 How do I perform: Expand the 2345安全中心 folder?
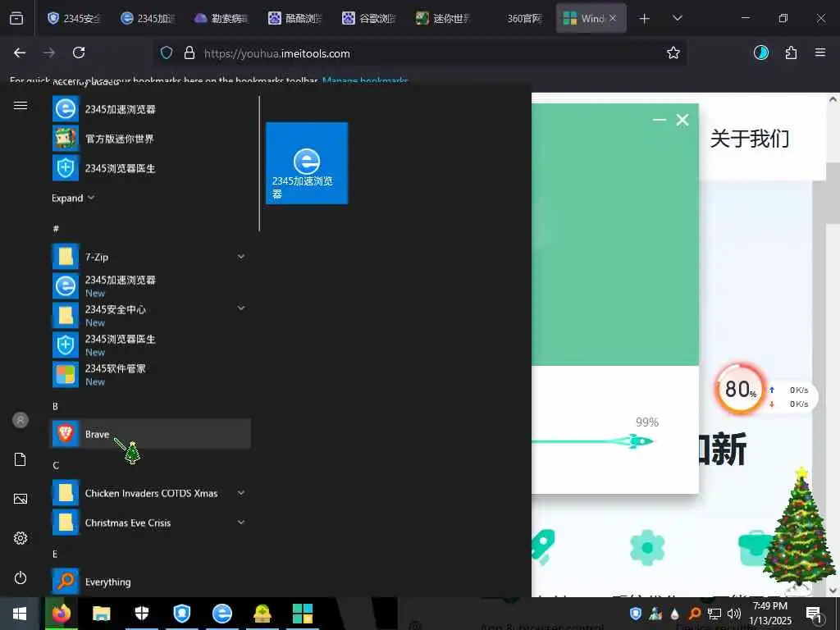tap(150, 316)
